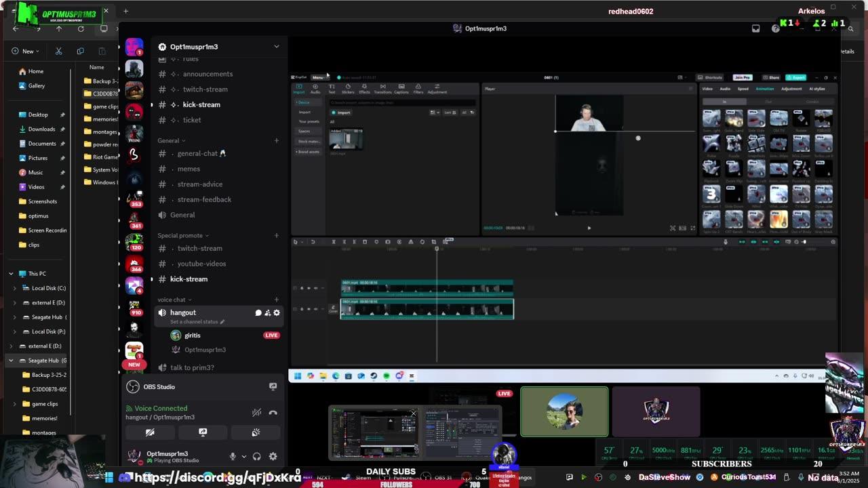Select the lower video clip on the timeline
Screen dimensions: 868x488
[427, 309]
